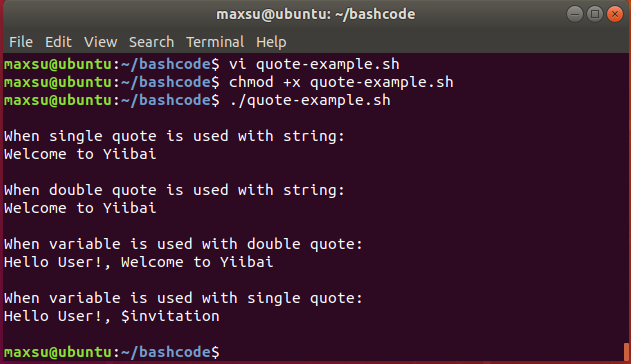The image size is (631, 364).
Task: Open the File menu
Action: [21, 42]
